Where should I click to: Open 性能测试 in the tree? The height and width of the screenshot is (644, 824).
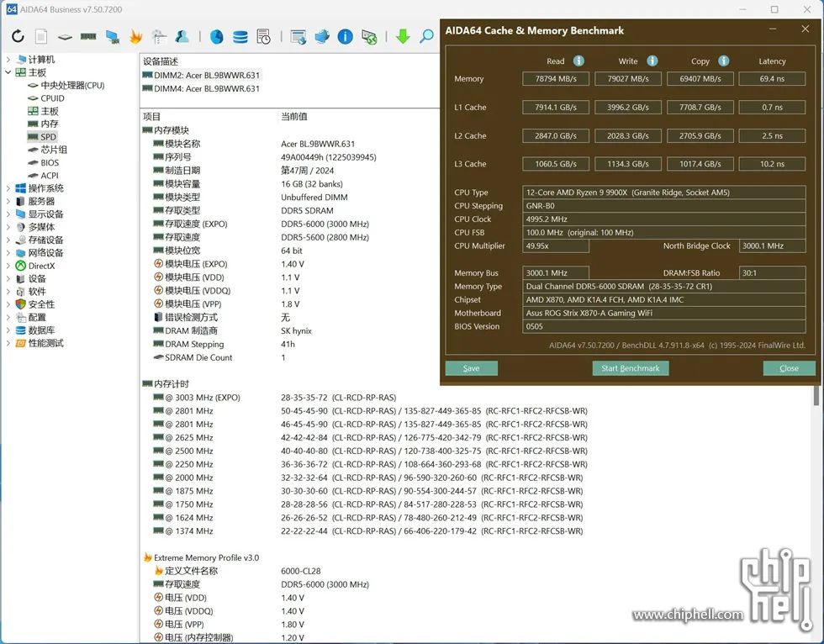point(45,343)
